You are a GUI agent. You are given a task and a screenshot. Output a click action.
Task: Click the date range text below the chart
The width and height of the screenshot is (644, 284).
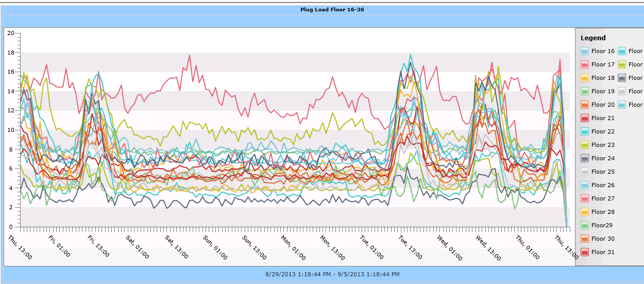(x=332, y=274)
